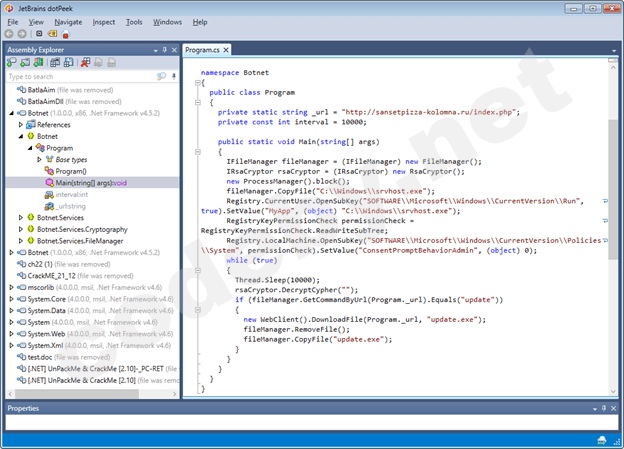The image size is (624, 449).
Task: Click the dark square toolbar icon
Action: (39, 34)
